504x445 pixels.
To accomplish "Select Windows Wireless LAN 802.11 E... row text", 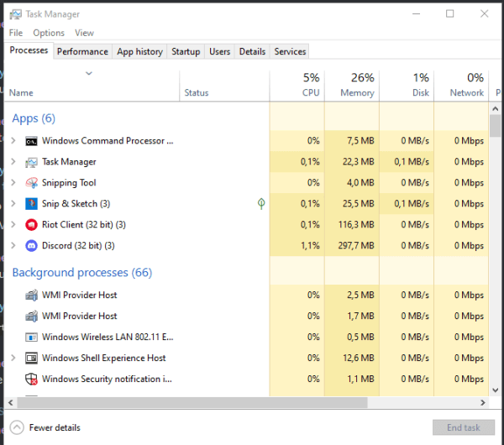I will [108, 337].
